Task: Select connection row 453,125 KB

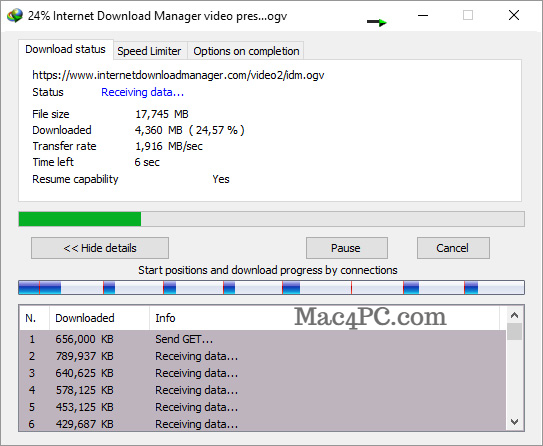Action: tap(263, 407)
